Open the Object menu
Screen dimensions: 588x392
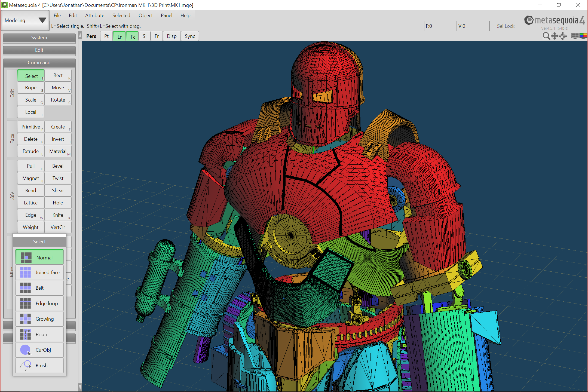click(x=145, y=16)
